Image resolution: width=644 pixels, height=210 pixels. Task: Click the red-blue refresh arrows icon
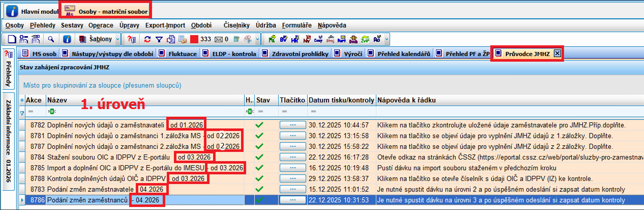click(148, 39)
